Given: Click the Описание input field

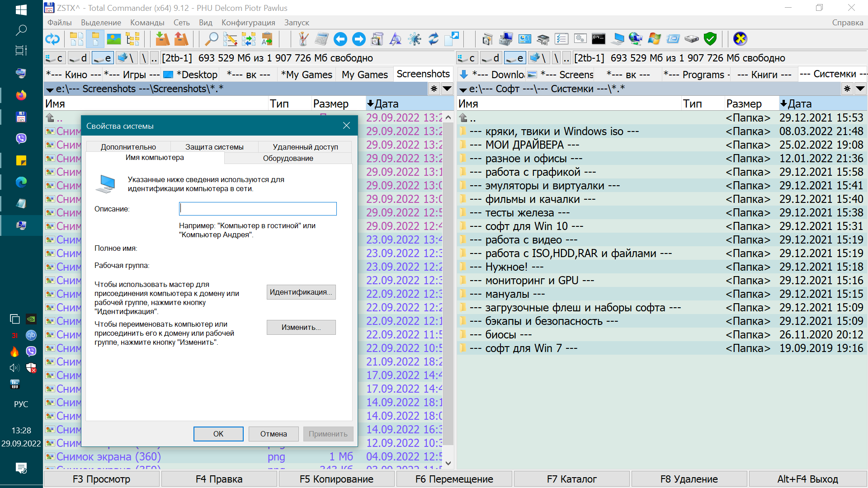Looking at the screenshot, I should 258,208.
